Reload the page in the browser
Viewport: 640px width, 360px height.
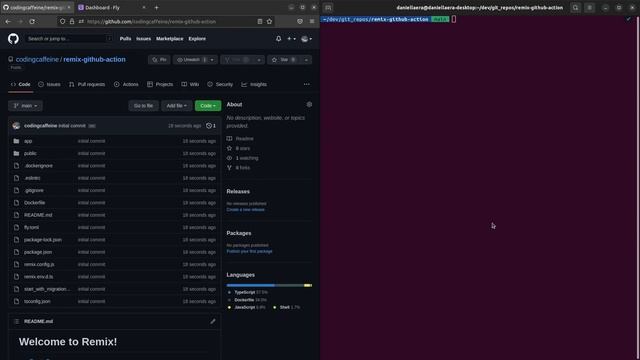click(32, 21)
